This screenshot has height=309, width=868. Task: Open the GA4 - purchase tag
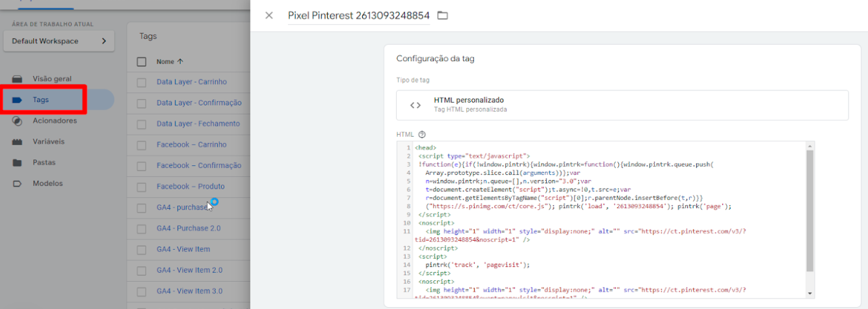[183, 208]
